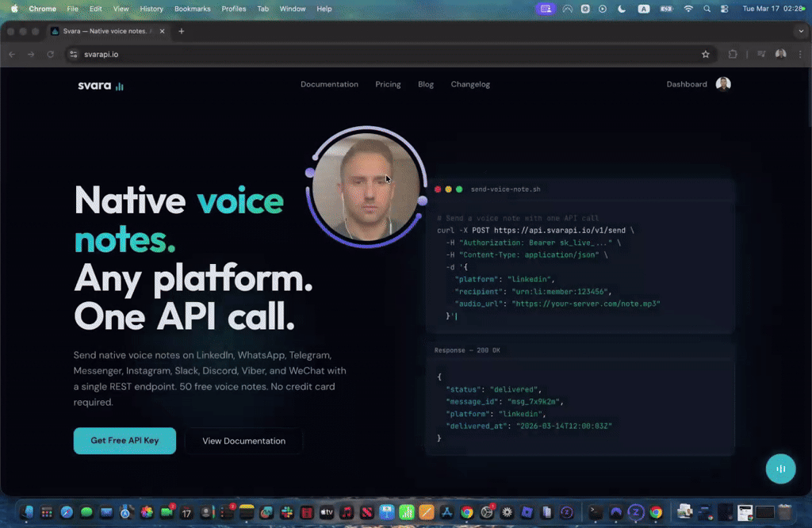Reload the page
The width and height of the screenshot is (812, 528).
[50, 55]
